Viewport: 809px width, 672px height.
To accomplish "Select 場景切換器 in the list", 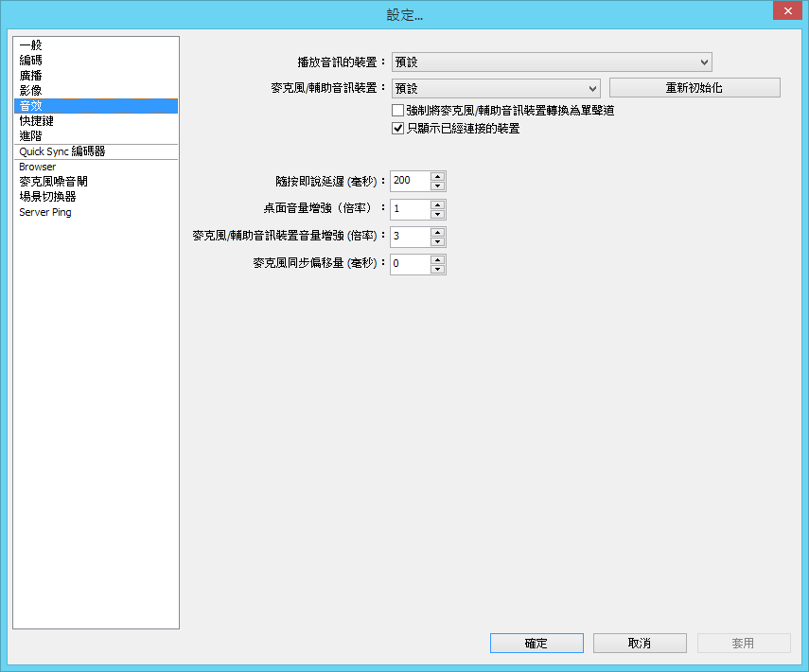I will point(96,197).
